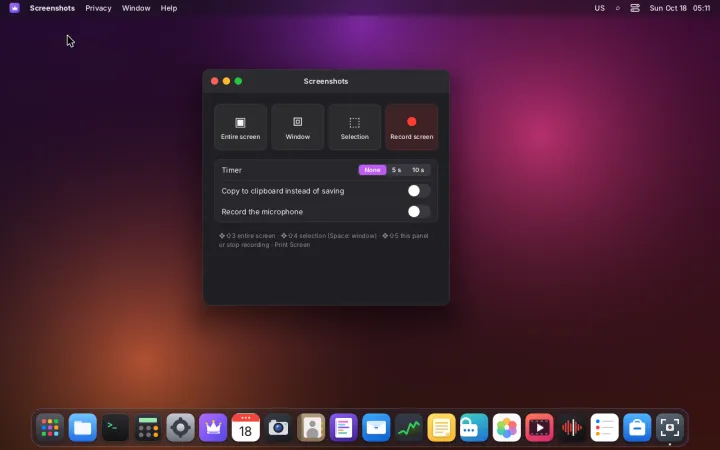Choose Window capture mode
The height and width of the screenshot is (450, 720).
pos(298,127)
